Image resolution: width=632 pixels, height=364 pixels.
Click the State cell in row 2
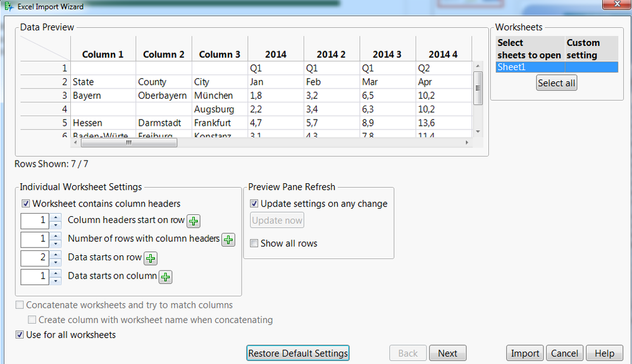tap(102, 82)
